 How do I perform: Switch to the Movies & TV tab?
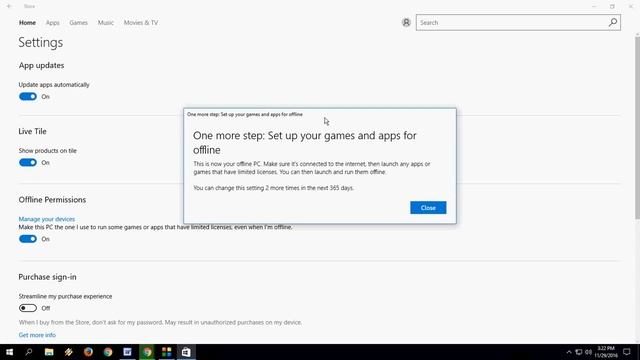tap(141, 23)
